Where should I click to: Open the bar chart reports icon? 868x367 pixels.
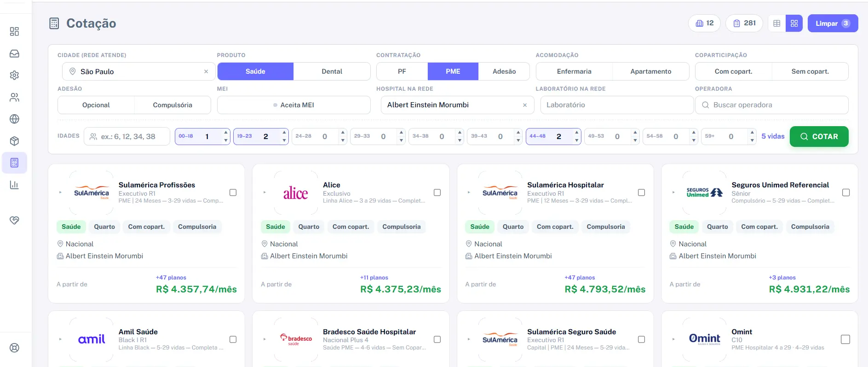[x=14, y=185]
